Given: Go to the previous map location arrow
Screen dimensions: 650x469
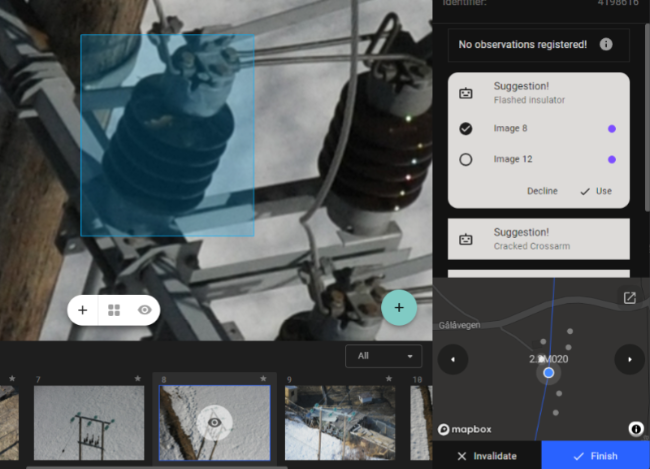Looking at the screenshot, I should pyautogui.click(x=453, y=359).
